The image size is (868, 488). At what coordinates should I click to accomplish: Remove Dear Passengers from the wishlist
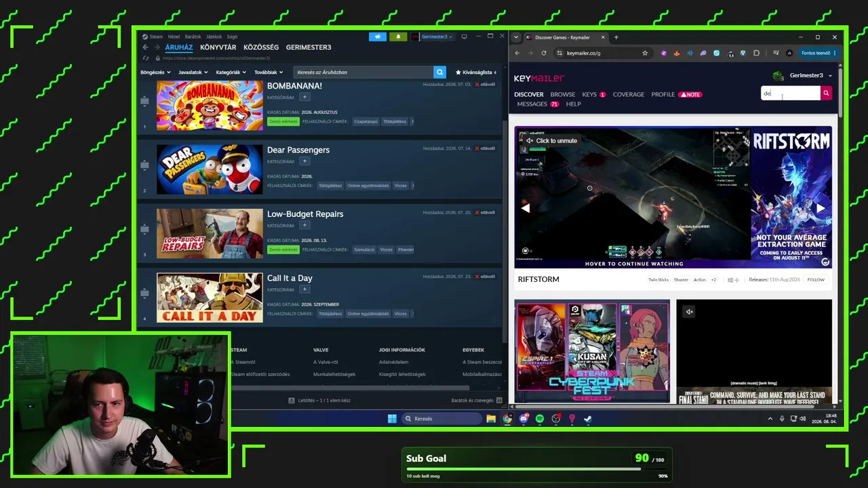[x=485, y=148]
